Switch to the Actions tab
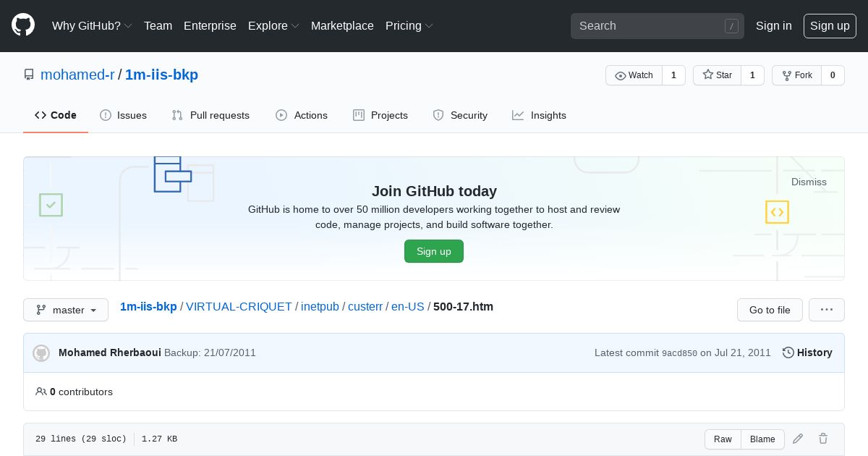Viewport: 868px width, 456px height. pos(302,115)
